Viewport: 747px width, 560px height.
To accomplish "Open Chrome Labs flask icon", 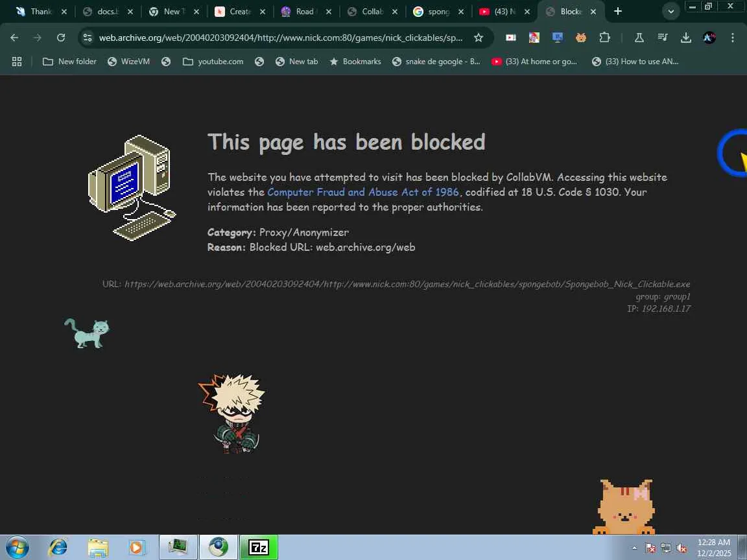I will tap(639, 38).
